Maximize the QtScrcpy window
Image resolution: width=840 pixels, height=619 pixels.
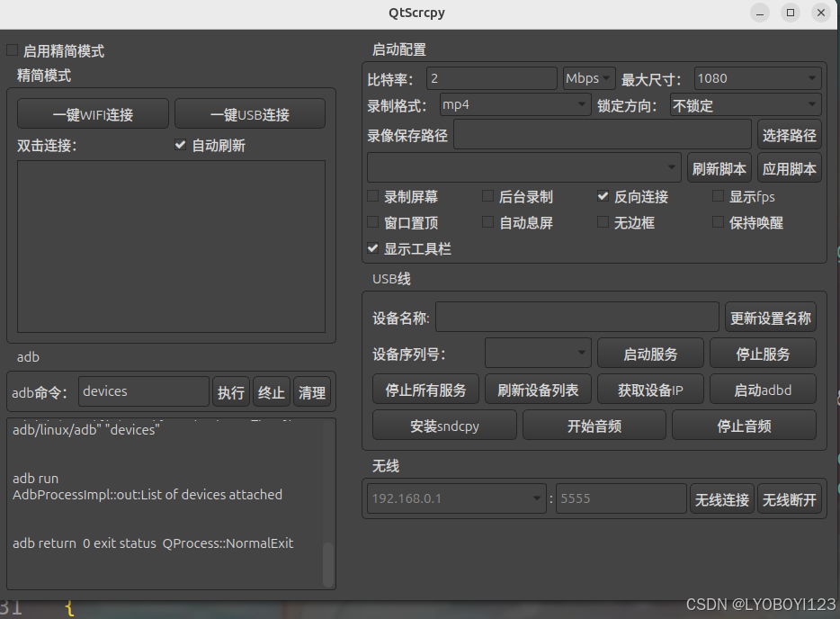[791, 13]
